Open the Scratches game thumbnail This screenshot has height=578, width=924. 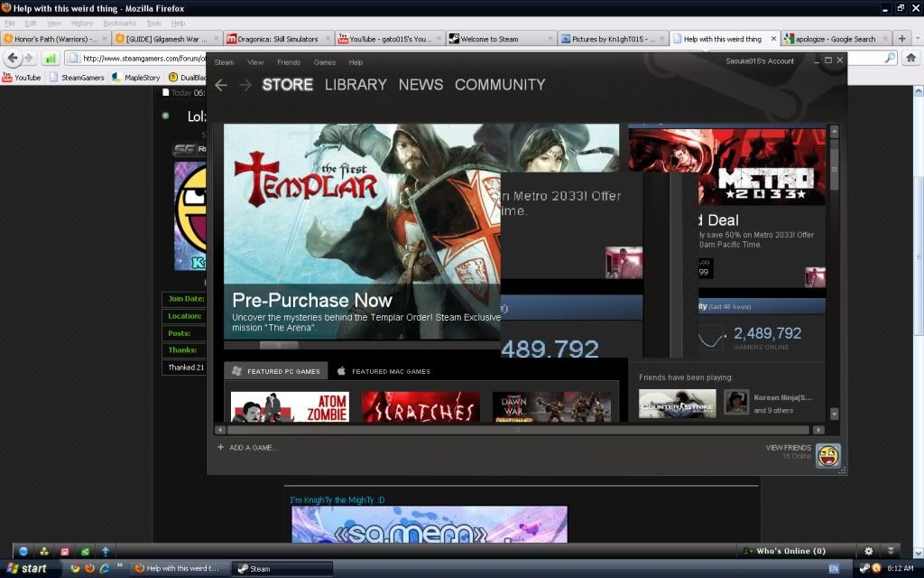(420, 407)
